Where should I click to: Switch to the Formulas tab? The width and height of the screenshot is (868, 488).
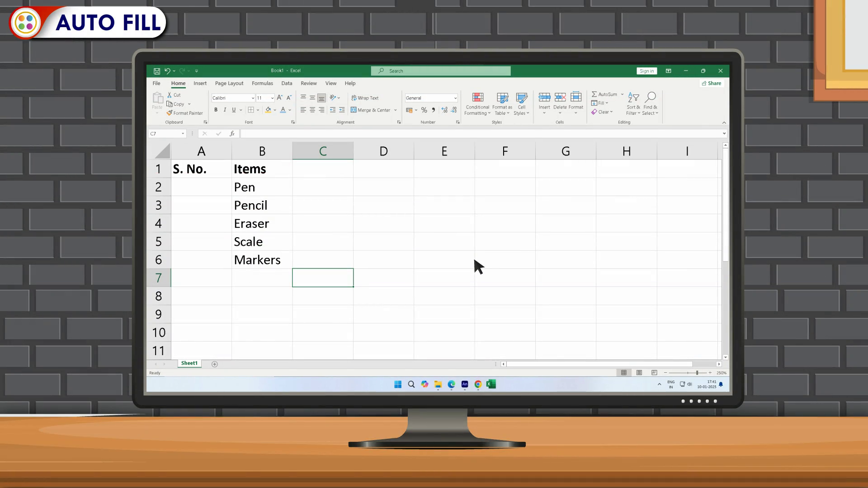(262, 83)
